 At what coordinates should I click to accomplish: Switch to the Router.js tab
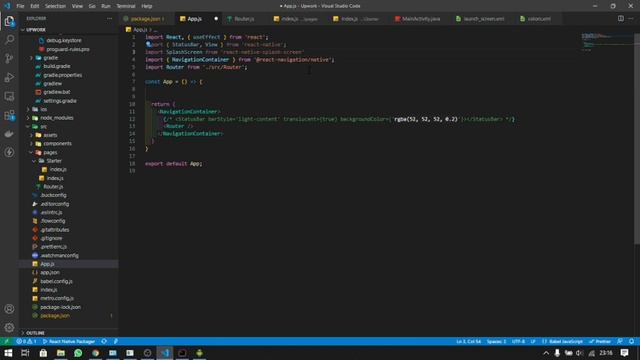[244, 19]
